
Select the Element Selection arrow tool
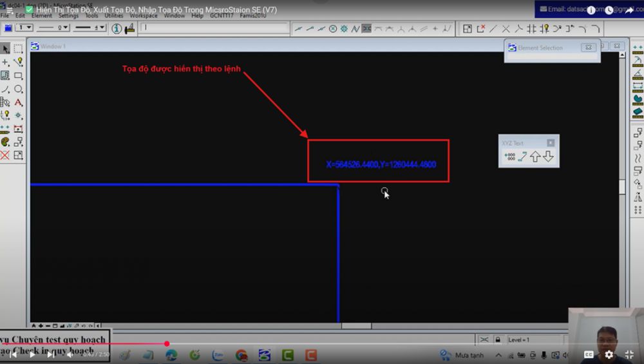[6, 48]
